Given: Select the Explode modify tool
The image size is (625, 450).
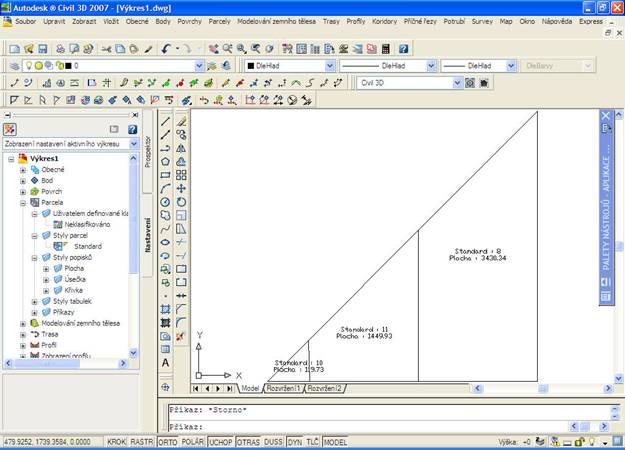Looking at the screenshot, I should click(181, 336).
